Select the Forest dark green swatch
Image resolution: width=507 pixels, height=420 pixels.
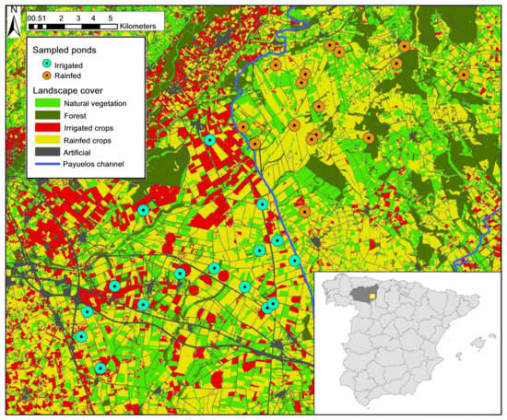tap(48, 115)
